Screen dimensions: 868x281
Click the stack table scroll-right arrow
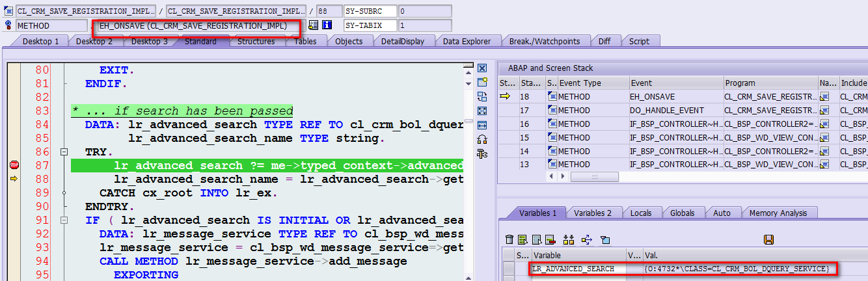(x=562, y=176)
